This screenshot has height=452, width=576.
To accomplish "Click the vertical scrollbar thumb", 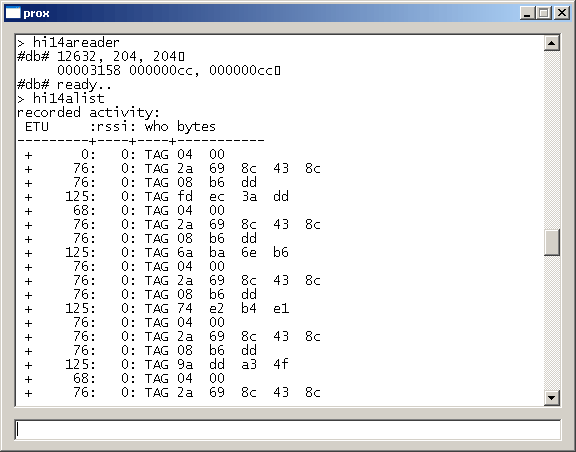I will [x=552, y=242].
